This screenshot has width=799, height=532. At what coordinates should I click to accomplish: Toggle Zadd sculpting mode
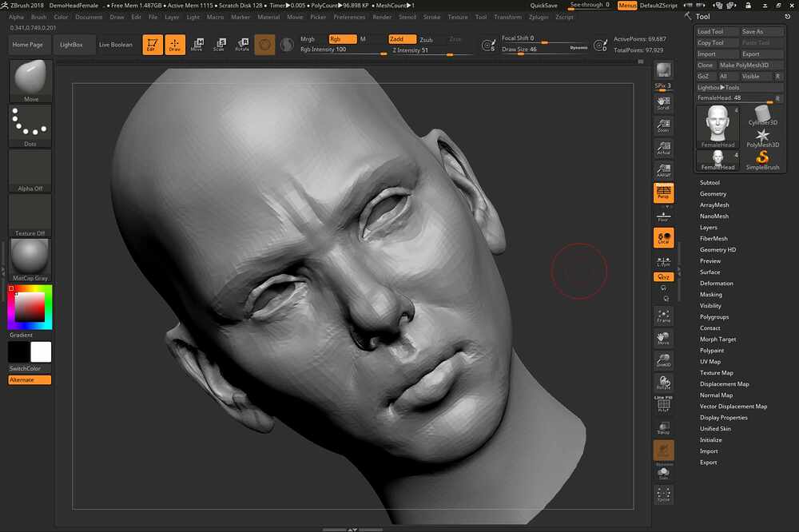click(402, 39)
